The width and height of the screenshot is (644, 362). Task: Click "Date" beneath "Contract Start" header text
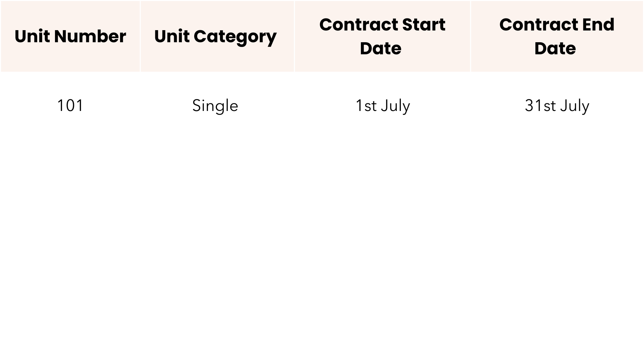click(x=381, y=48)
